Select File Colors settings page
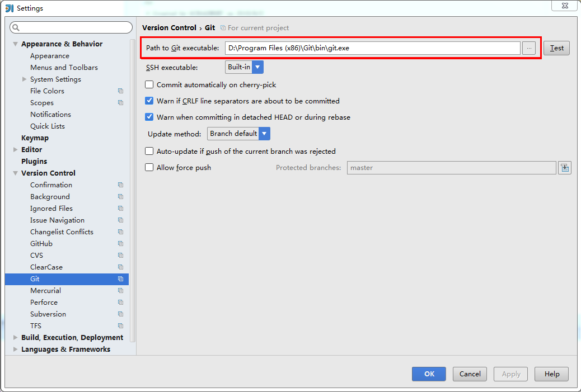This screenshot has width=581, height=392. coord(47,91)
